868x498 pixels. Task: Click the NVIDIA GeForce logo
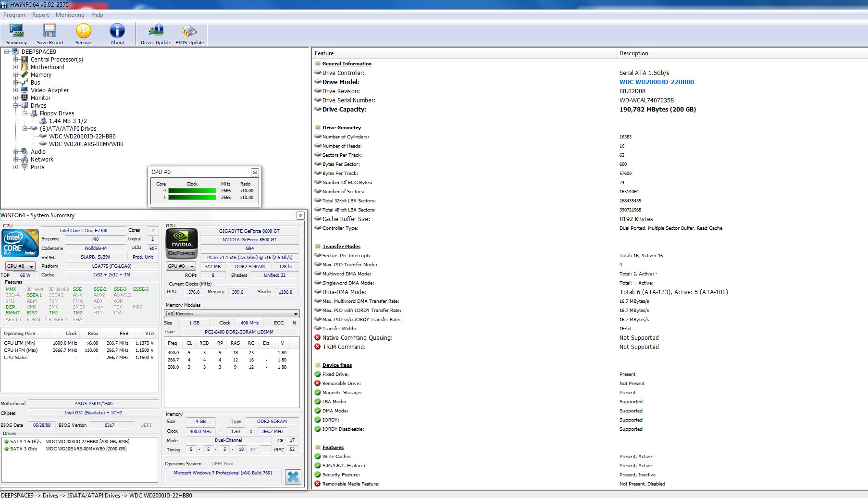[x=182, y=244]
